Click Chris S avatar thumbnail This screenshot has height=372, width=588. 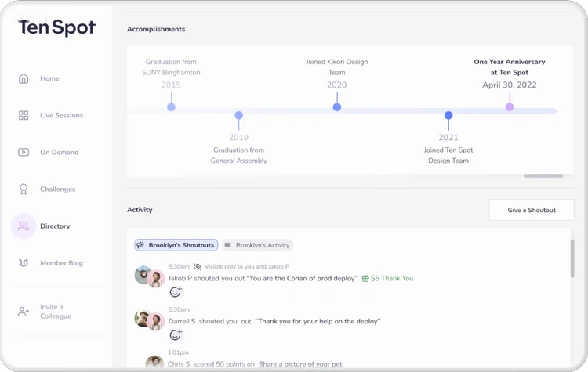pyautogui.click(x=154, y=362)
